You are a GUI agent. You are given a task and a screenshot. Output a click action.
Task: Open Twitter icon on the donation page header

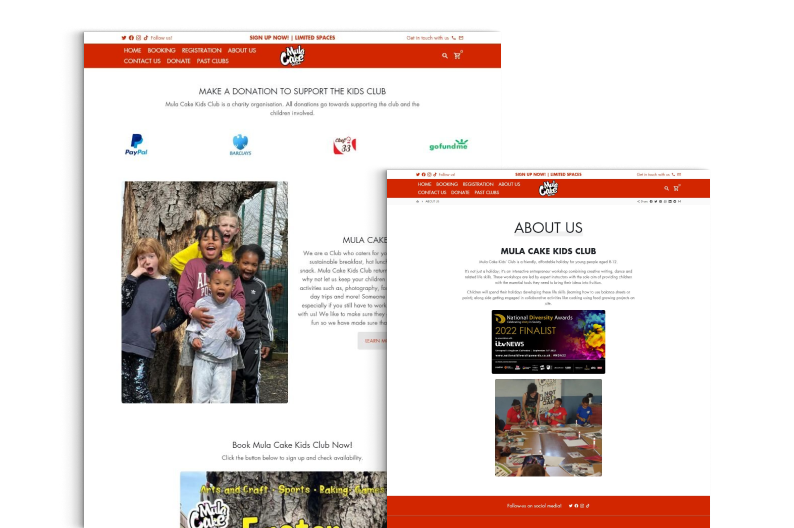124,38
